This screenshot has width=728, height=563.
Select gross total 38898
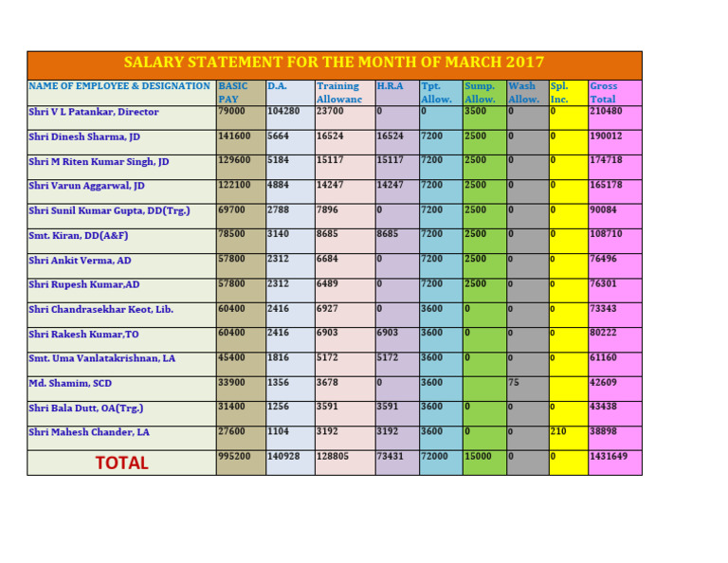[604, 431]
